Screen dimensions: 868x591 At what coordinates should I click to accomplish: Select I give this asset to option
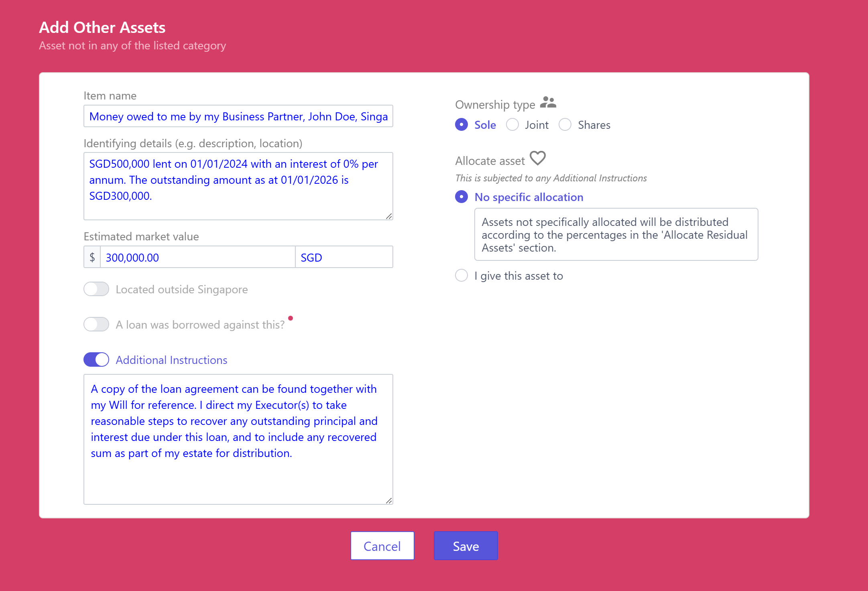click(461, 276)
